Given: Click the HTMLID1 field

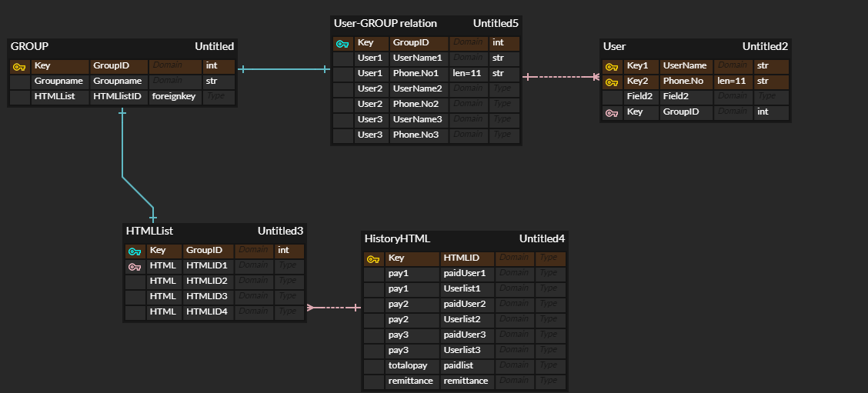Looking at the screenshot, I should [x=208, y=266].
